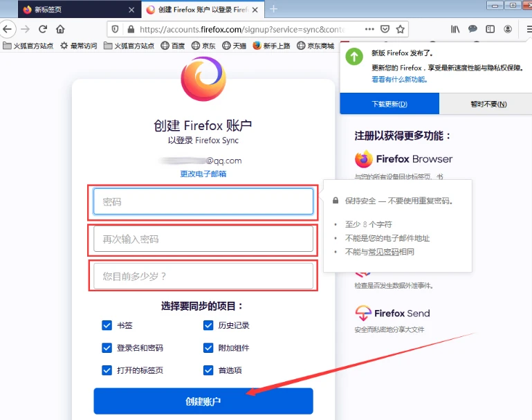532x420 pixels.
Task: Toggle the 附加组件 checkbox
Action: [x=208, y=348]
